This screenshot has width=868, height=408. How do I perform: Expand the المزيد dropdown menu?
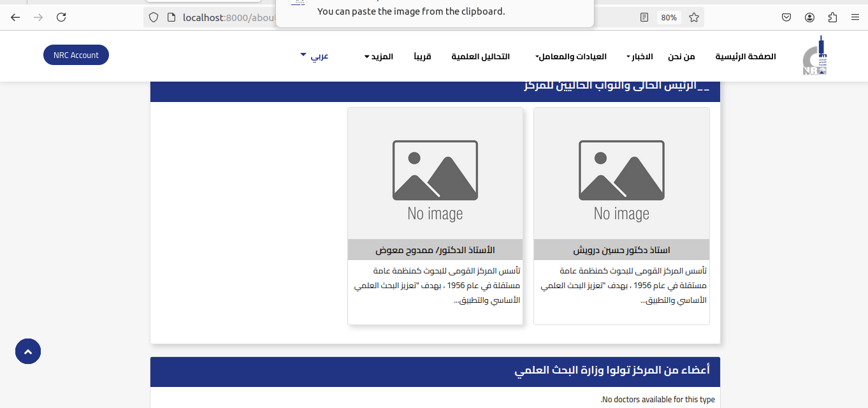coord(379,57)
